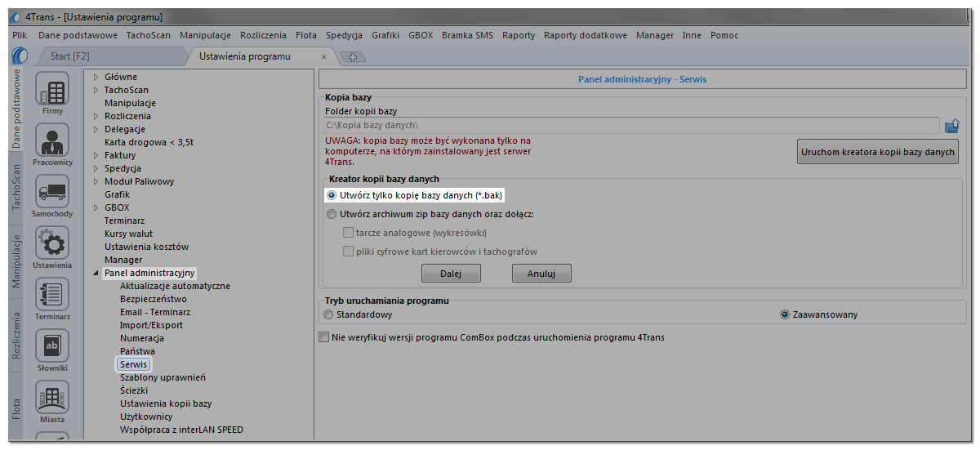
Task: Choose the Standardowy startup mode
Action: (x=329, y=314)
